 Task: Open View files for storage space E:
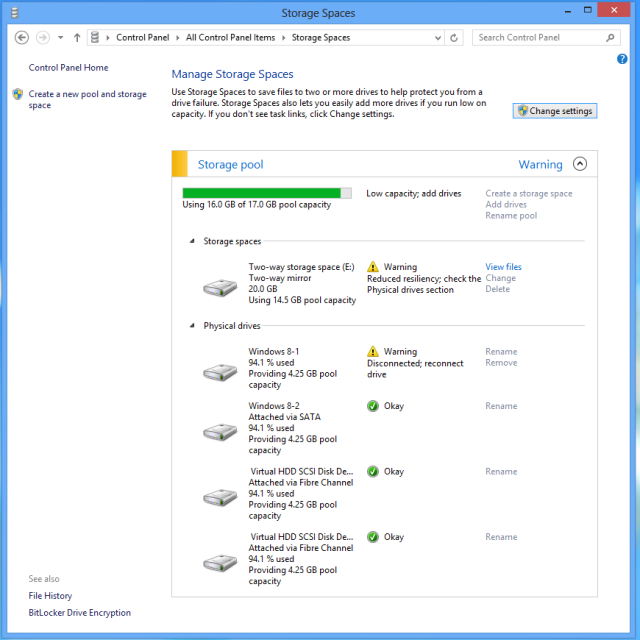503,267
